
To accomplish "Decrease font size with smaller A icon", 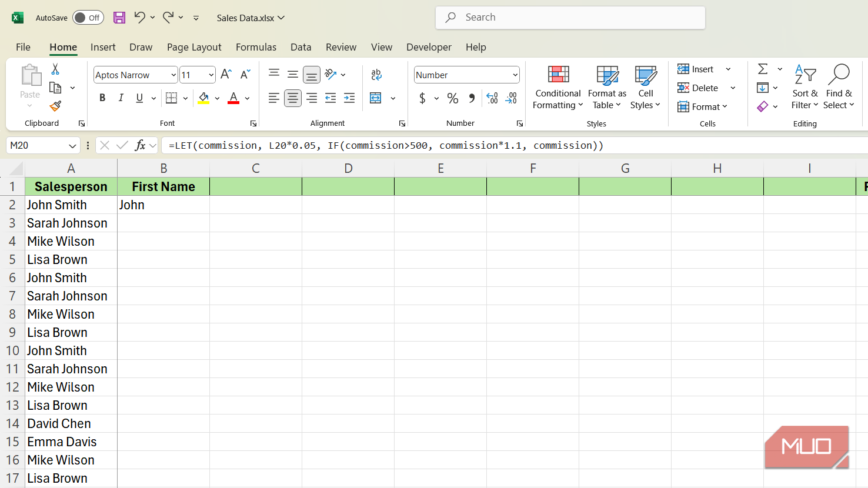I will [x=245, y=75].
